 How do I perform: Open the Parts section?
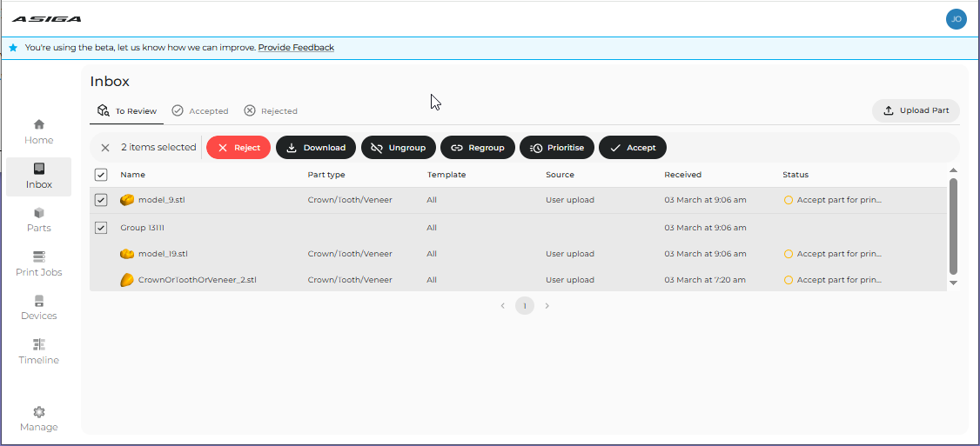tap(39, 220)
